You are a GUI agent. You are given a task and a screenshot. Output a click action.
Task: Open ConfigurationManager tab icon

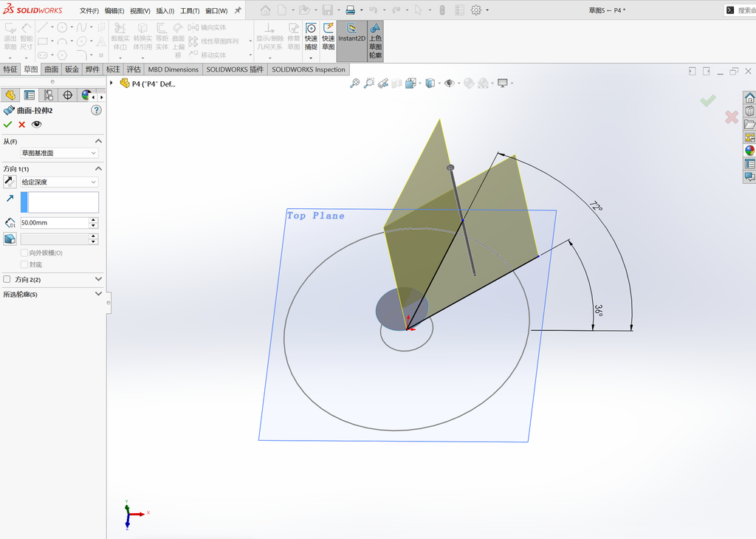click(x=48, y=95)
